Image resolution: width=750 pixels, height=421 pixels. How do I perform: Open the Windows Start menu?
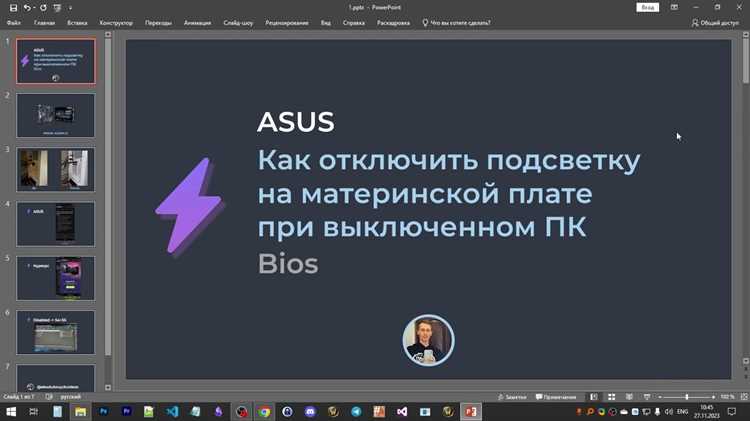click(x=11, y=411)
